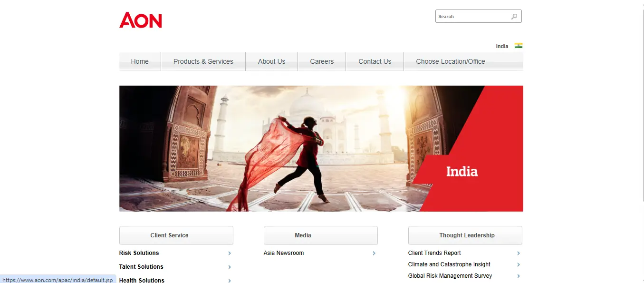This screenshot has width=644, height=283.
Task: Expand Health Solutions with its chevron
Action: (x=230, y=280)
